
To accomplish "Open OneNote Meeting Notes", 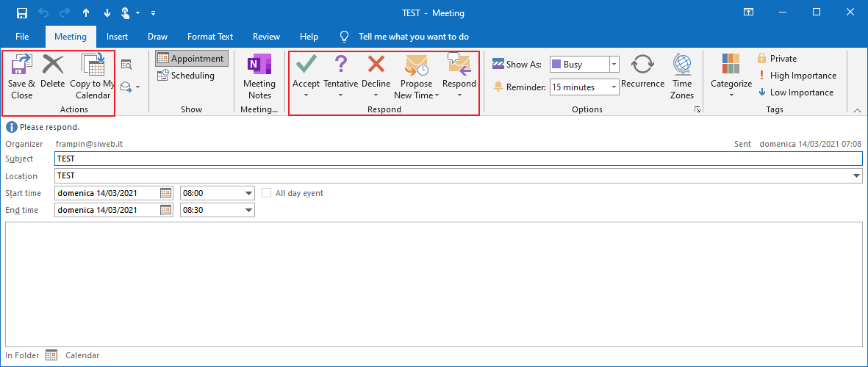I will tap(259, 77).
